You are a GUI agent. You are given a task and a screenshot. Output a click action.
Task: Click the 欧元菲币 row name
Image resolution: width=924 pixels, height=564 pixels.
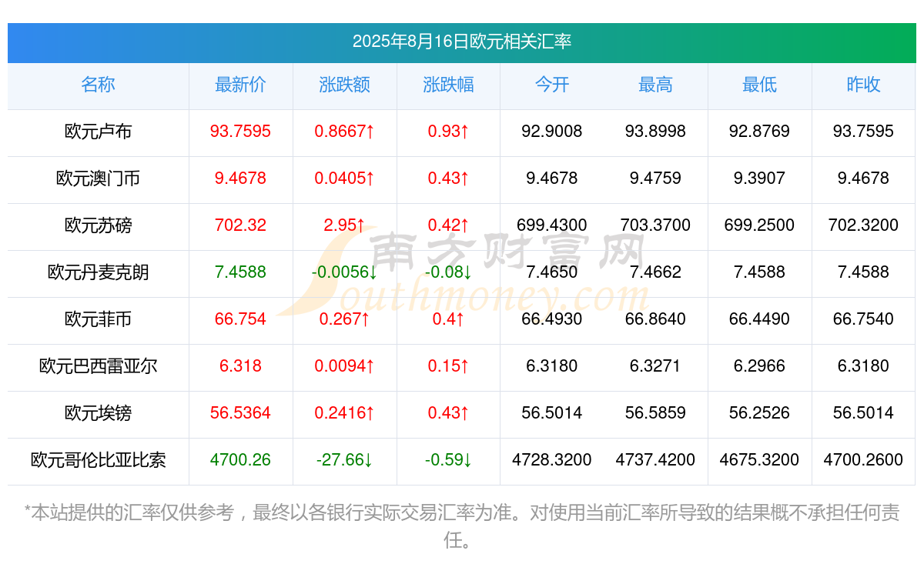[98, 319]
